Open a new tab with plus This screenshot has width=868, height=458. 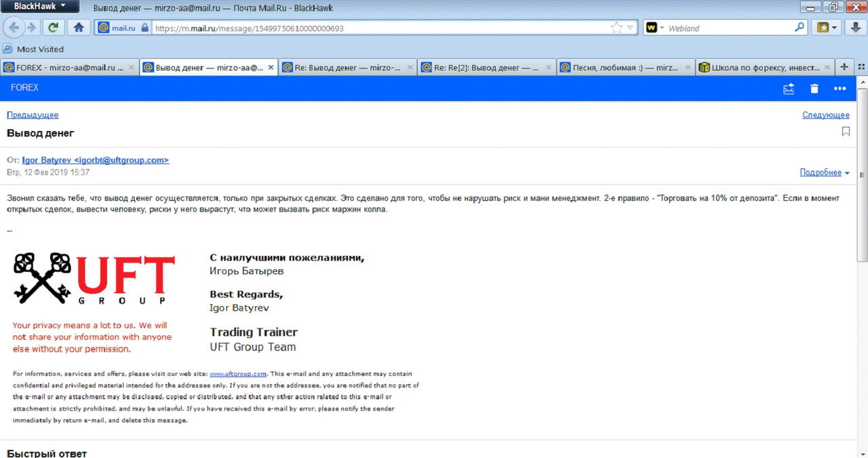pos(844,66)
